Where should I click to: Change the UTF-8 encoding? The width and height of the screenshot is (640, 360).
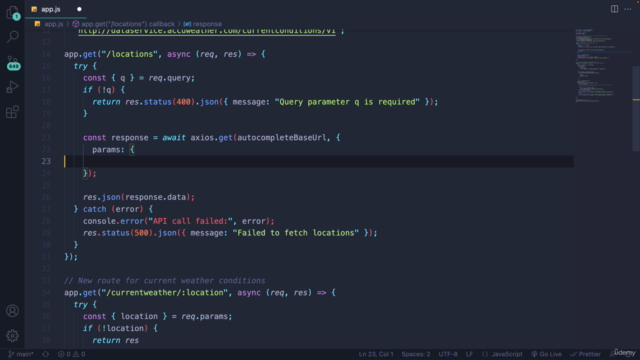pyautogui.click(x=448, y=354)
